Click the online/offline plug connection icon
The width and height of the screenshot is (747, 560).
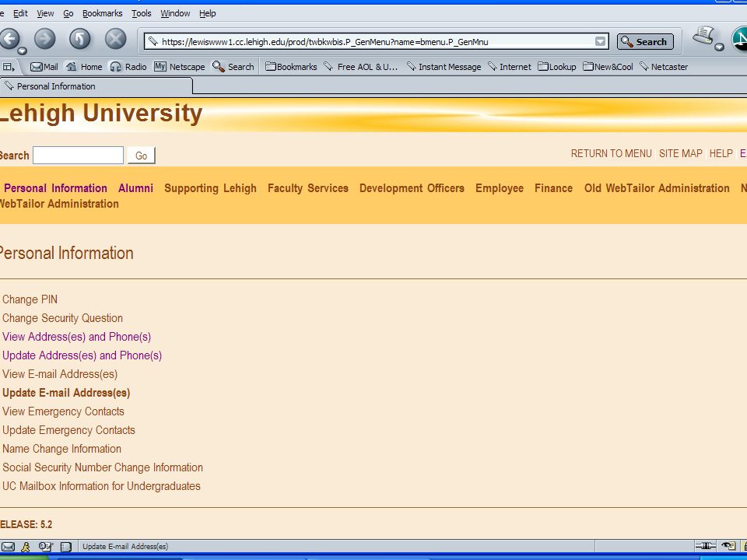point(705,546)
